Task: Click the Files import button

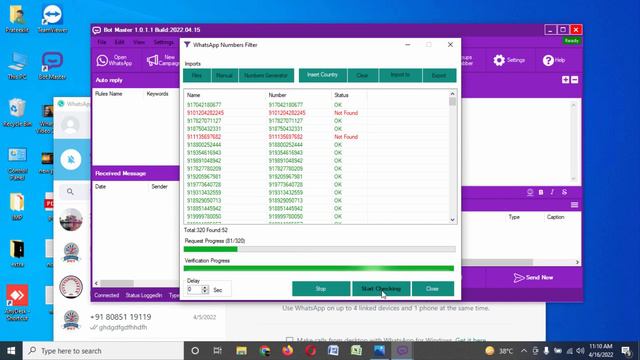Action: point(197,76)
